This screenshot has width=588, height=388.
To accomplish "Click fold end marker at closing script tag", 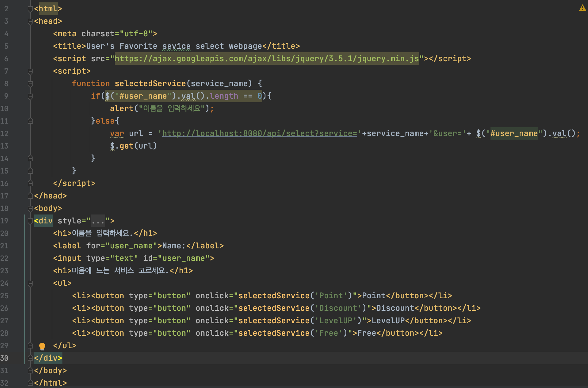I will point(30,184).
